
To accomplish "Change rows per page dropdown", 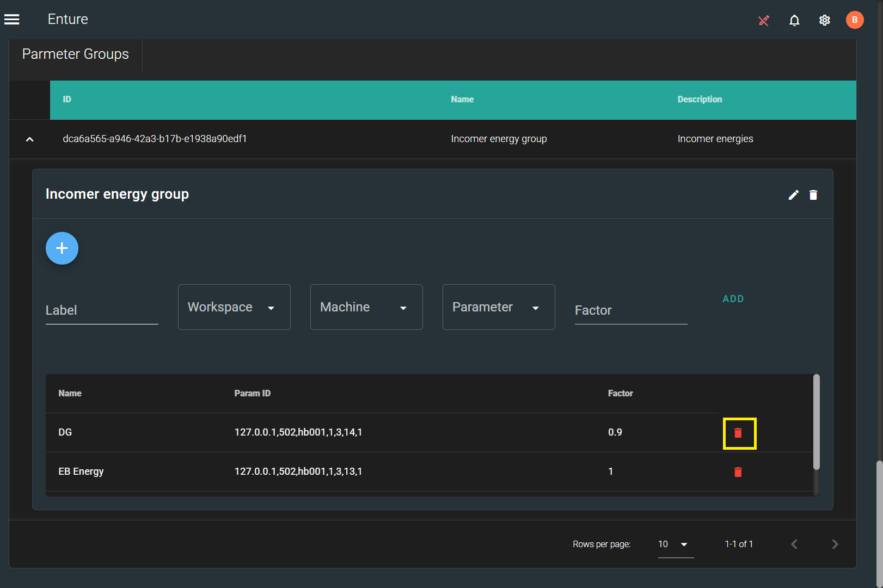I will coord(675,544).
